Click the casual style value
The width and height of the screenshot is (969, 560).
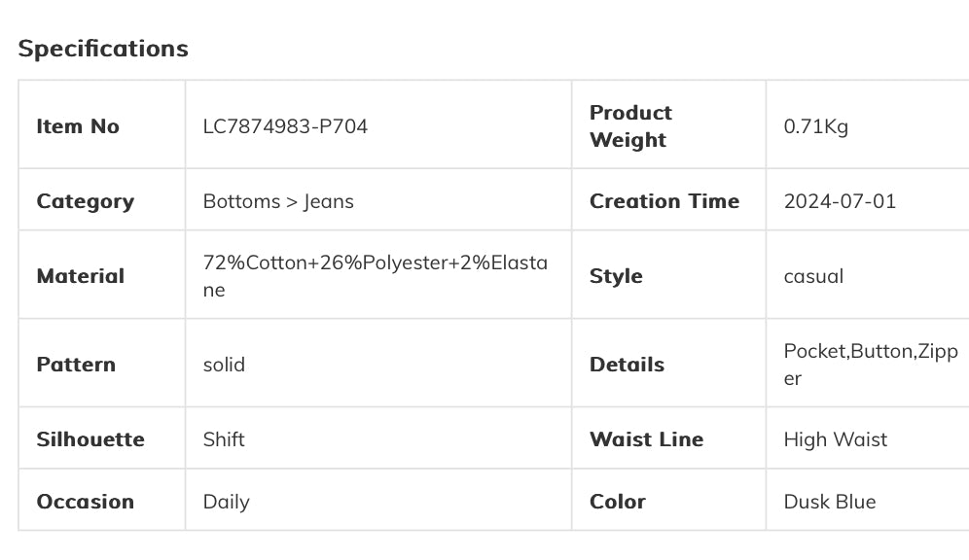click(813, 276)
